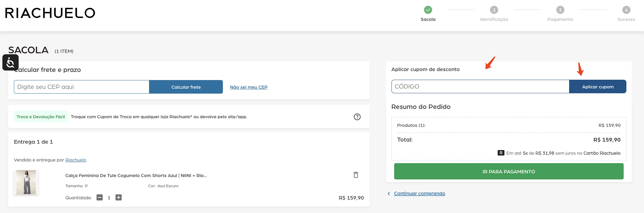Focus the CÓDIGO coupon field
The height and width of the screenshot is (213, 644).
pos(480,87)
